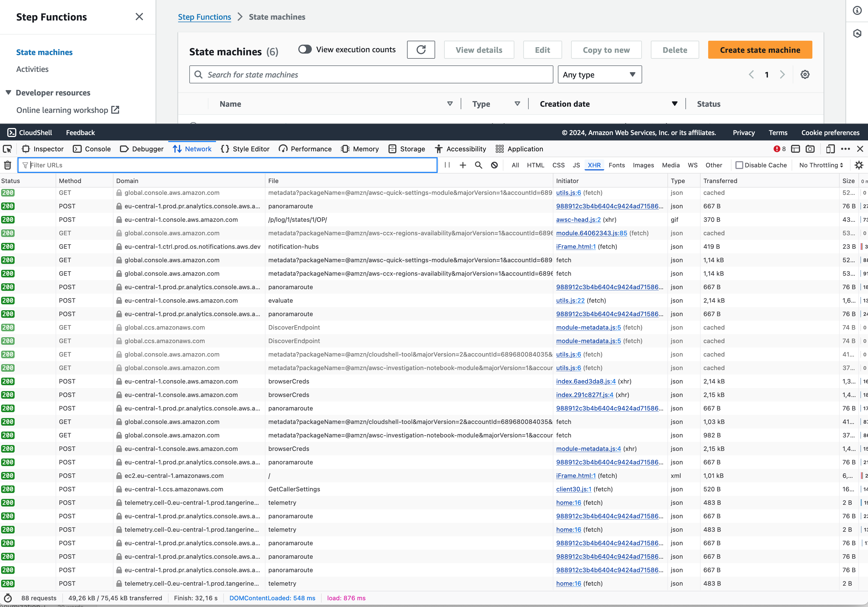Filter requests by Fonts
This screenshot has height=607, width=868.
pos(617,165)
